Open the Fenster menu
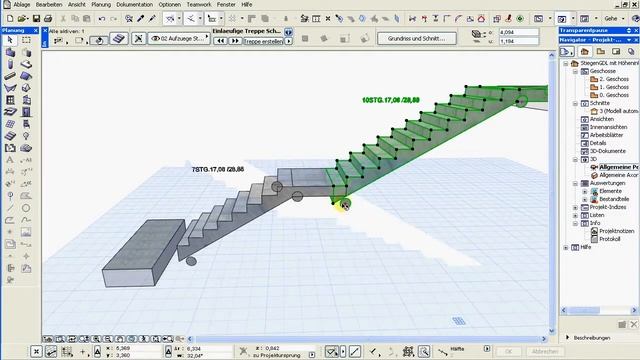 pos(226,4)
